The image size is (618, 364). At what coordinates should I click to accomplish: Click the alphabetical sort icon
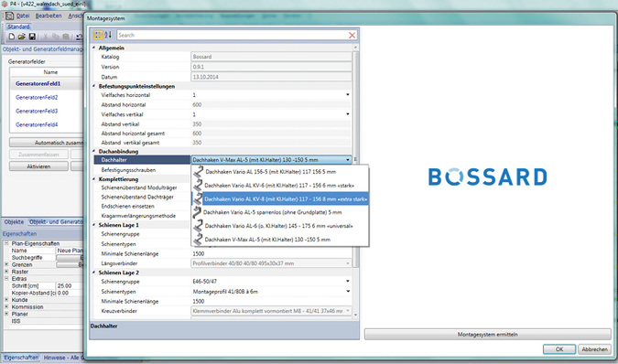point(108,35)
